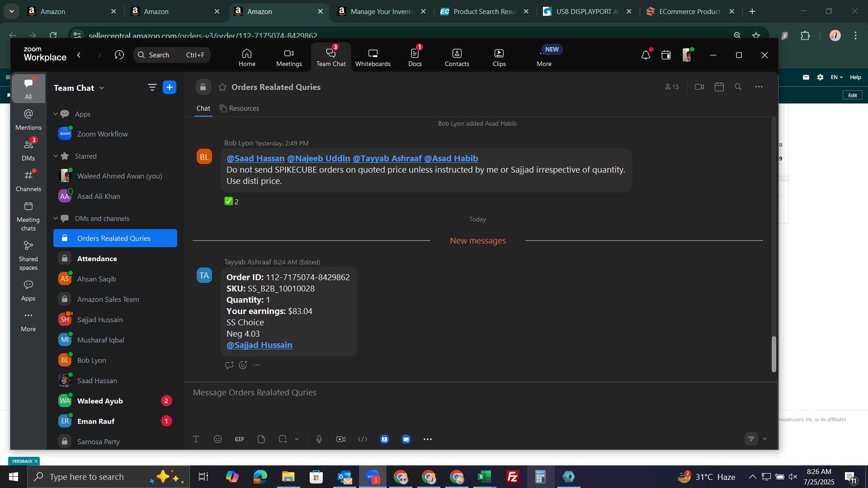
Task: Click Zoom notifications bell icon
Action: point(646,55)
